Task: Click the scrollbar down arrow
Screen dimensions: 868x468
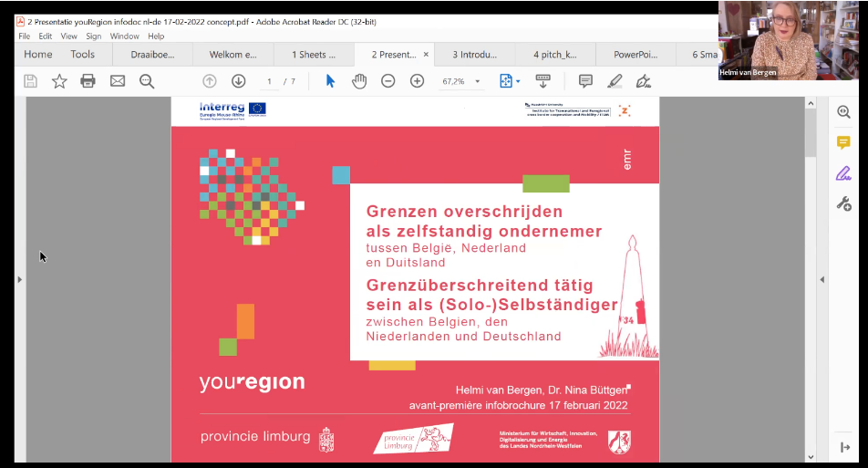Action: pos(811,457)
